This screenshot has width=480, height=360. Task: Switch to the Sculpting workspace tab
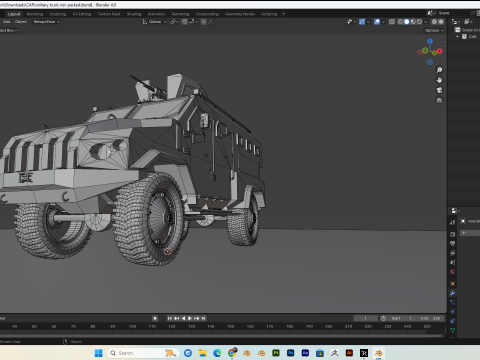coord(58,14)
